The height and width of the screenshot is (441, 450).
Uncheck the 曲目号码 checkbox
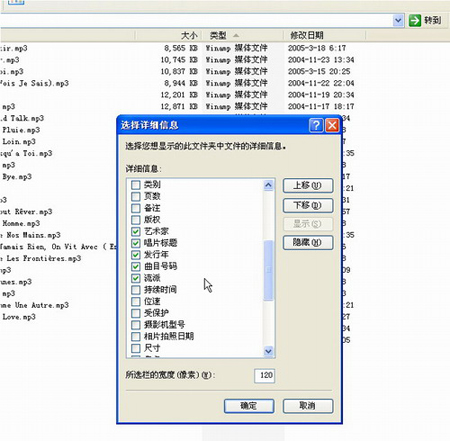pyautogui.click(x=136, y=266)
